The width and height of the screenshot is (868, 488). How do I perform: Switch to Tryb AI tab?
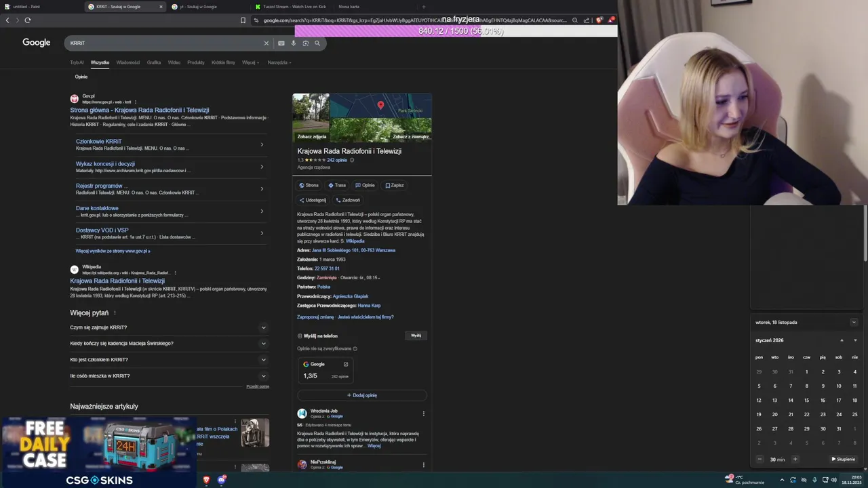click(x=77, y=62)
